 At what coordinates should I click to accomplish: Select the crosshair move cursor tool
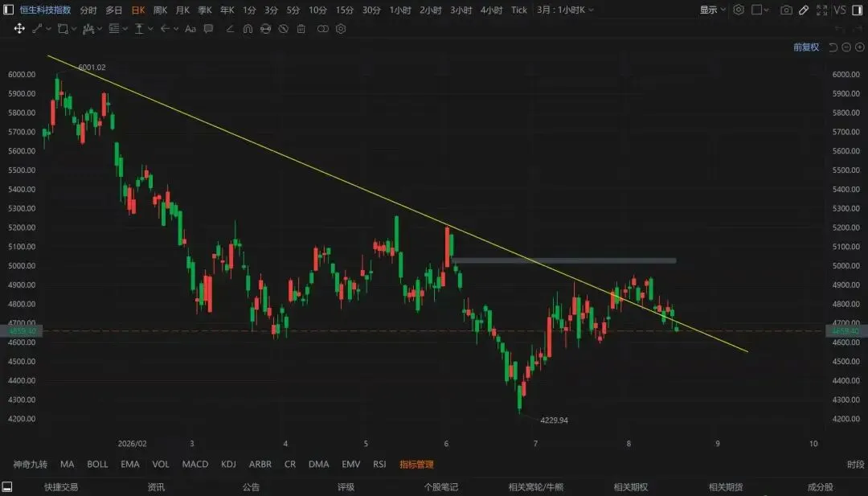coord(19,29)
